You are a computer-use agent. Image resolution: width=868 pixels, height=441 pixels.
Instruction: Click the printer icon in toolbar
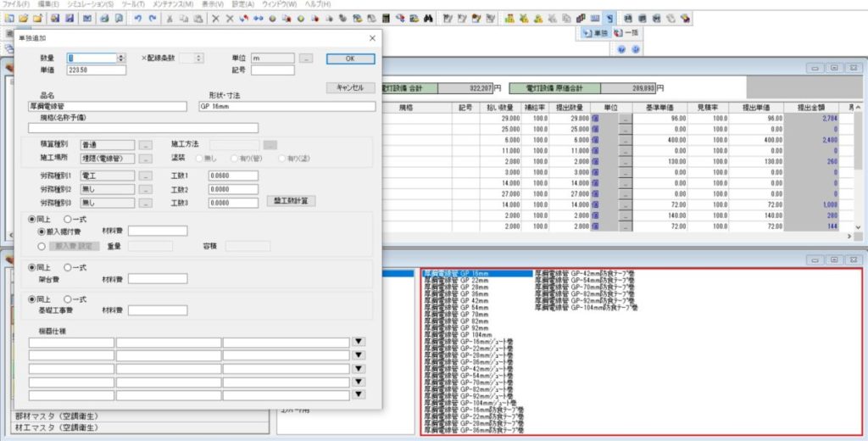tap(104, 18)
